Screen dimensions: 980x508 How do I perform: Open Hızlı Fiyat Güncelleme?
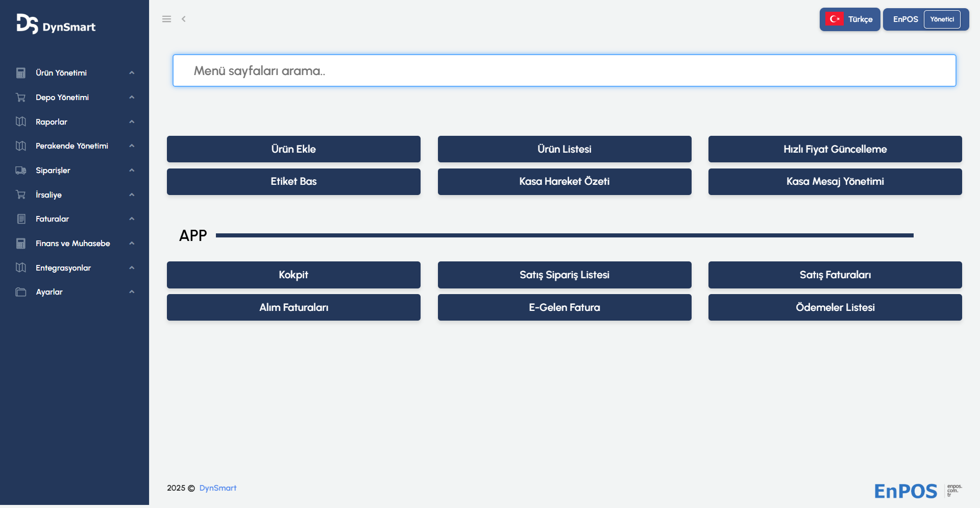(835, 149)
